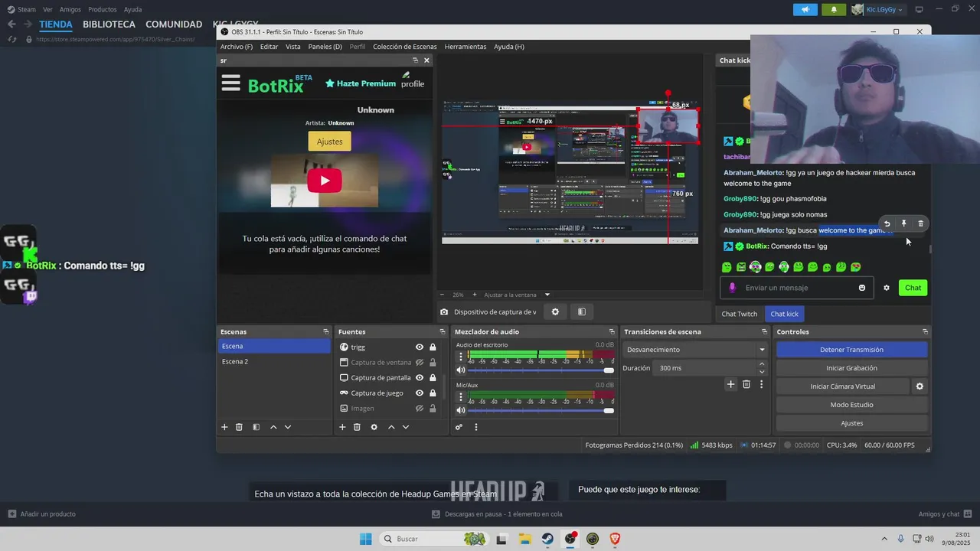Pin the highlighted chat message

(903, 223)
